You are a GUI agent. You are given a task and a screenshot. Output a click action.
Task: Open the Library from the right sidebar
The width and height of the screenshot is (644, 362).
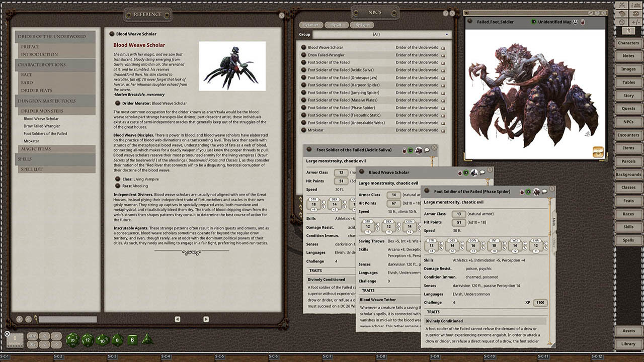click(628, 344)
